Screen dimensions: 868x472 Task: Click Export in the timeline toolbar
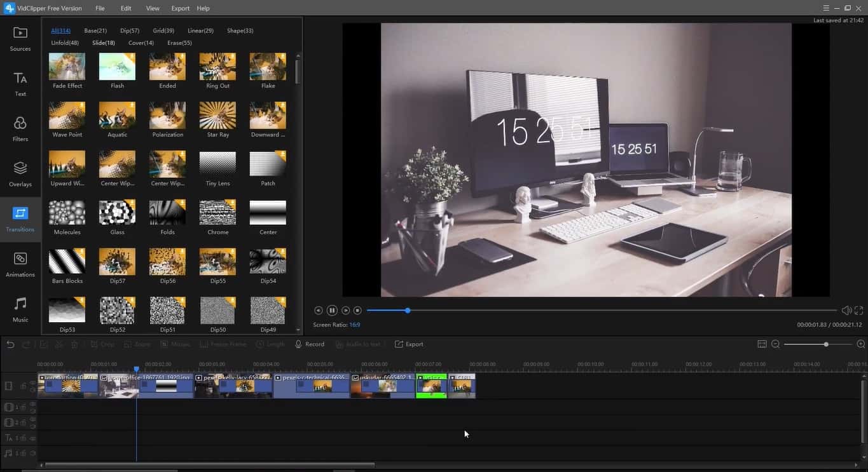(409, 344)
